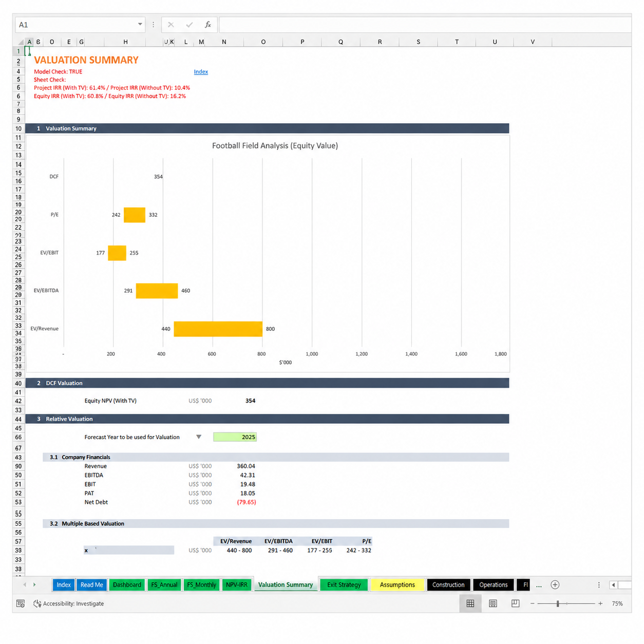644x644 pixels.
Task: Open the Name Box dropdown arrow
Action: [x=140, y=25]
